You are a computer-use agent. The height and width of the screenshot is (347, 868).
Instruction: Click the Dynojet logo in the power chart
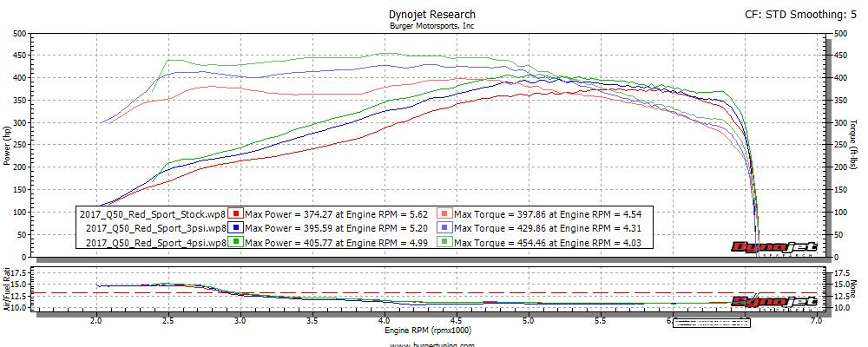click(x=774, y=248)
